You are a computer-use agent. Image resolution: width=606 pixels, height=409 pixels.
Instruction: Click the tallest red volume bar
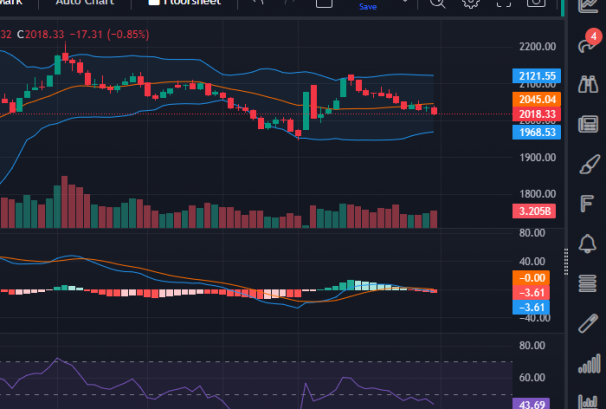pos(65,202)
